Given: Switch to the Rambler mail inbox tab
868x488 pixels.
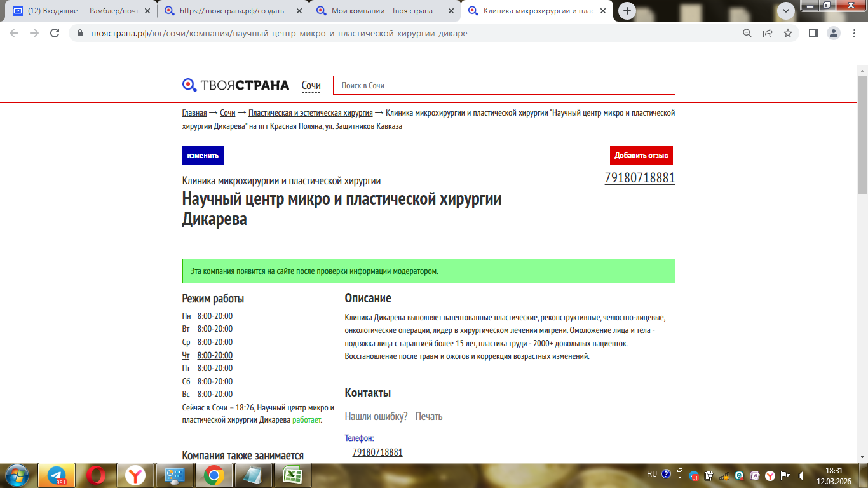Looking at the screenshot, I should click(x=82, y=11).
